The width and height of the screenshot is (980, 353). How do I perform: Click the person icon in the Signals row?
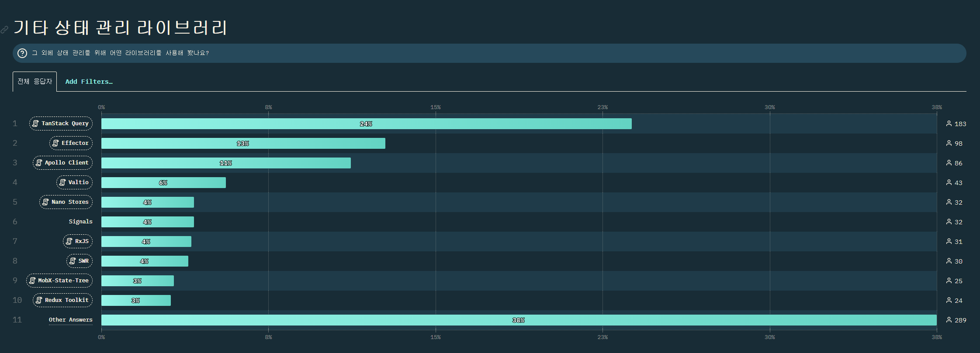pos(949,222)
